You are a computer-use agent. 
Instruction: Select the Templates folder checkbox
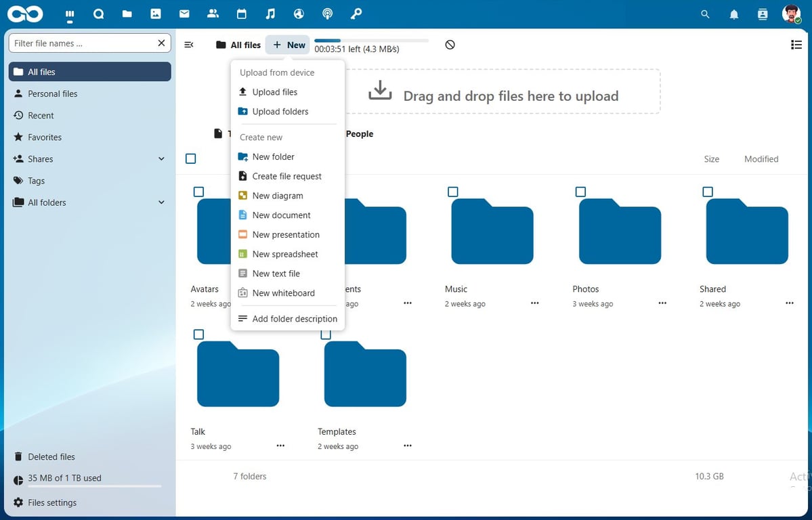(x=325, y=335)
